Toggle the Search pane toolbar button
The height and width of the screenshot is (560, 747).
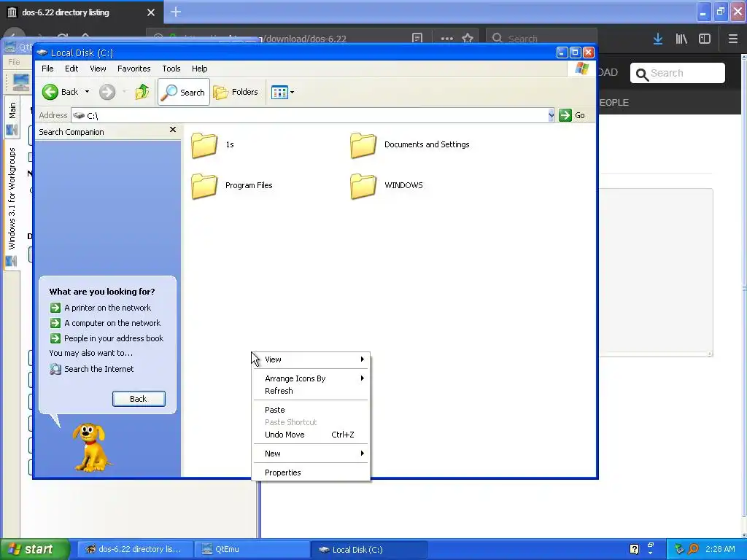184,93
